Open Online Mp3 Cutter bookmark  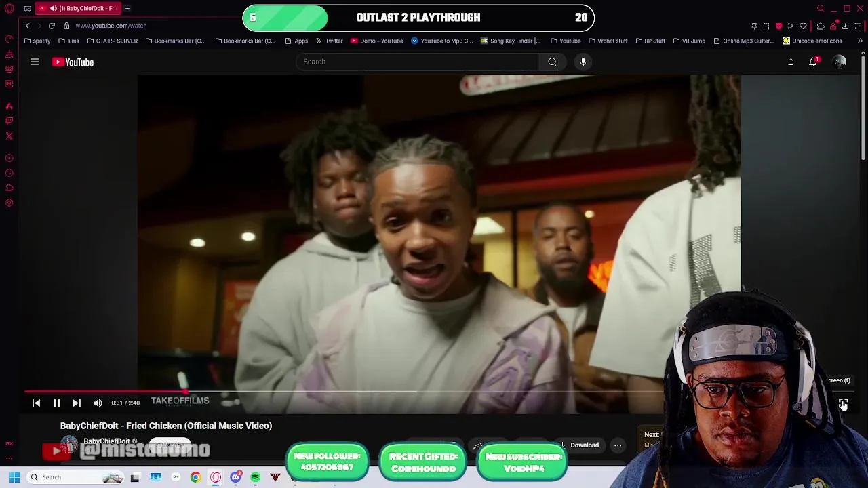click(x=744, y=41)
